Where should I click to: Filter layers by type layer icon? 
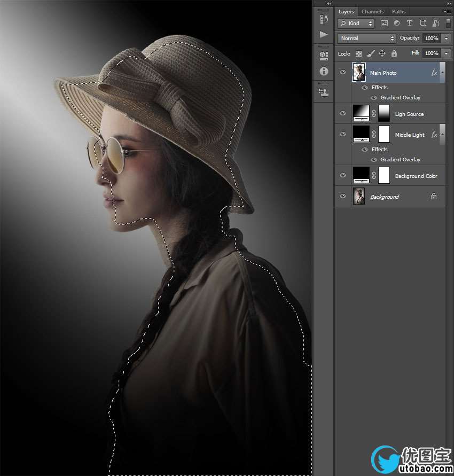[409, 24]
